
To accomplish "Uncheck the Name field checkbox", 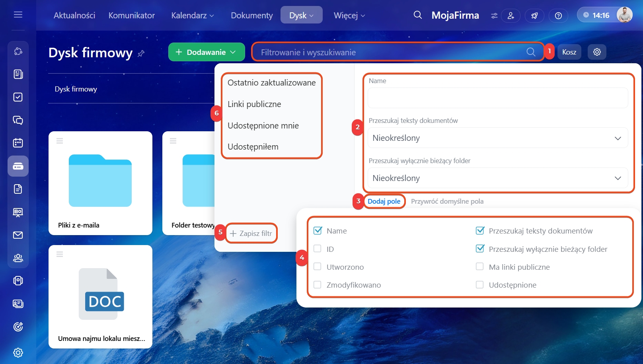I will [318, 231].
